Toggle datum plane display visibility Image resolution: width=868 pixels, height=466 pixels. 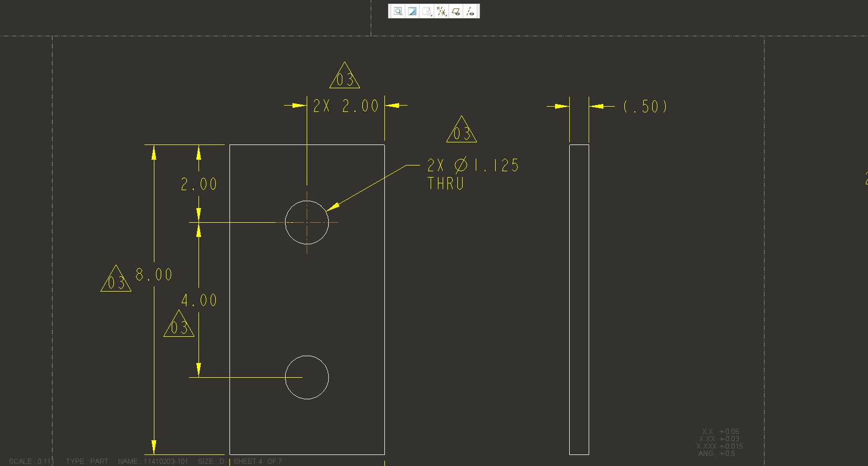coord(456,11)
